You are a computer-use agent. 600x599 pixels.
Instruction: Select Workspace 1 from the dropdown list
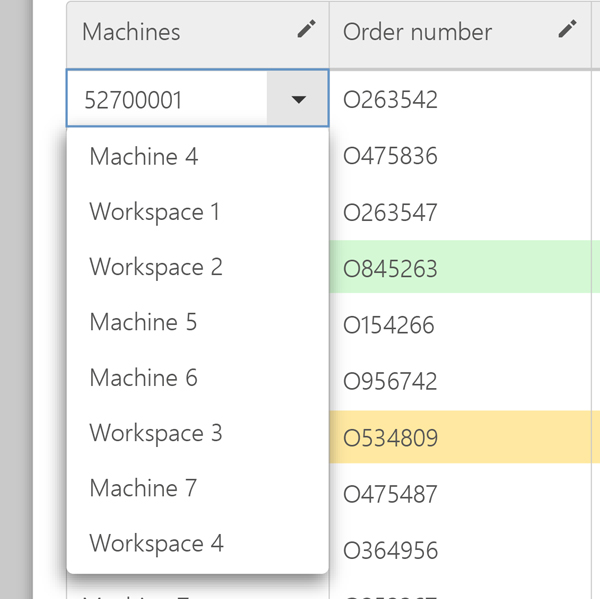[197, 212]
